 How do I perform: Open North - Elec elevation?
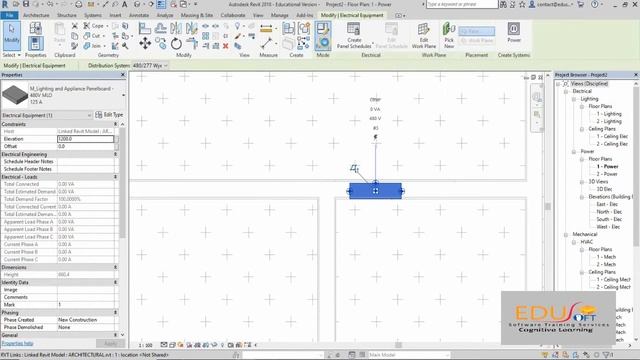click(x=609, y=212)
